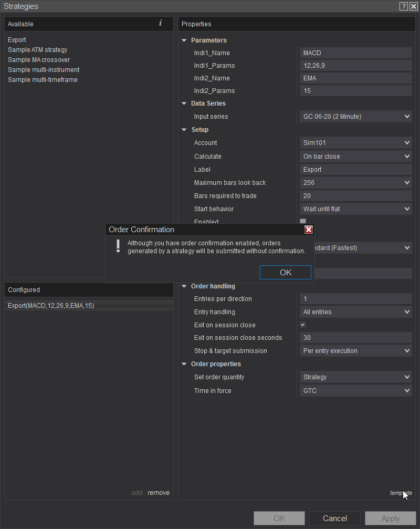Select the configured Export(MACD,12,26,9,EMA,15) strategy
This screenshot has width=420, height=529.
tap(51, 306)
